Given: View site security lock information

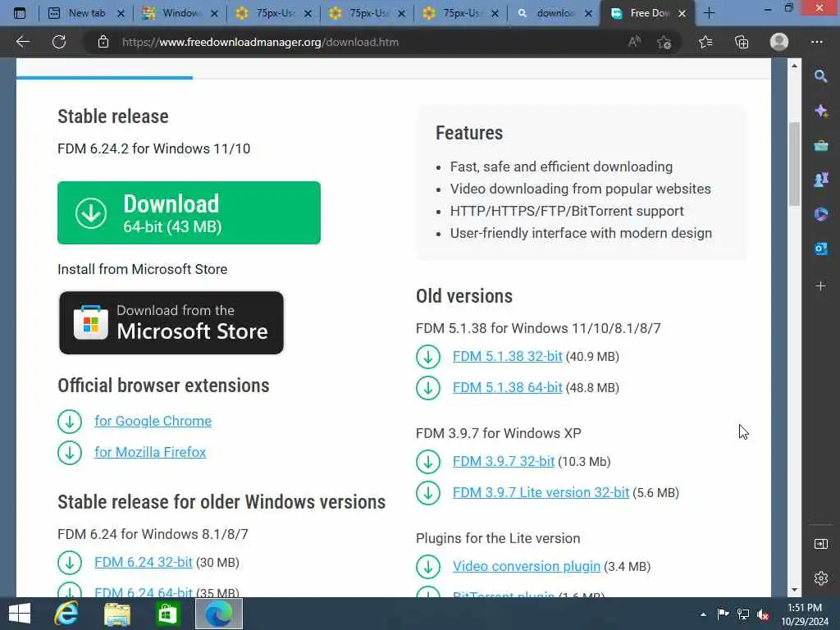Looking at the screenshot, I should (103, 42).
